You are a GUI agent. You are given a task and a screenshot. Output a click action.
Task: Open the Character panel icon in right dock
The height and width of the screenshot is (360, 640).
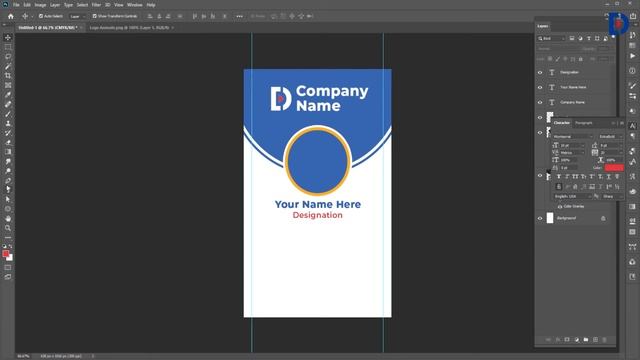632,126
